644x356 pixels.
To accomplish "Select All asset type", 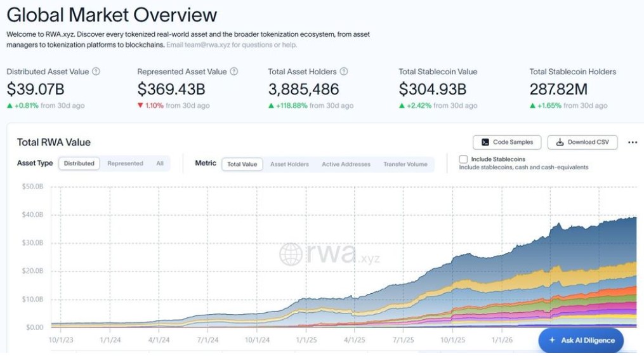I will (x=160, y=164).
